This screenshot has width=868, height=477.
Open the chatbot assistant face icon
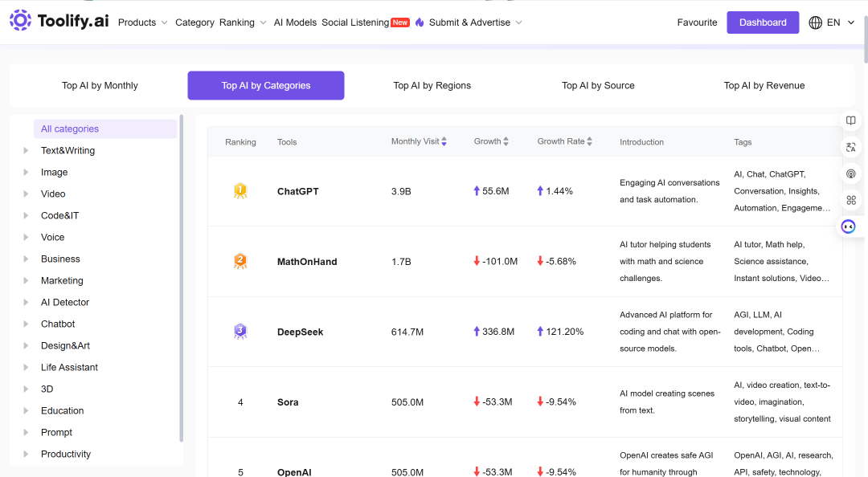tap(848, 226)
